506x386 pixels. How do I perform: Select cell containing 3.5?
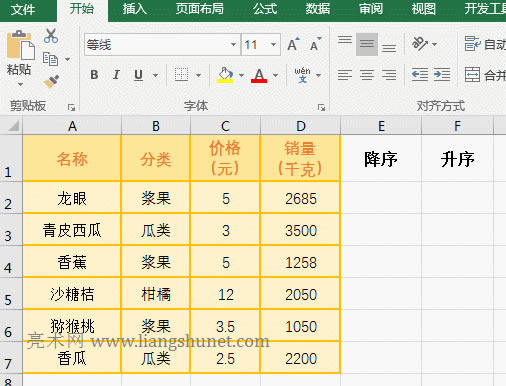click(x=225, y=326)
